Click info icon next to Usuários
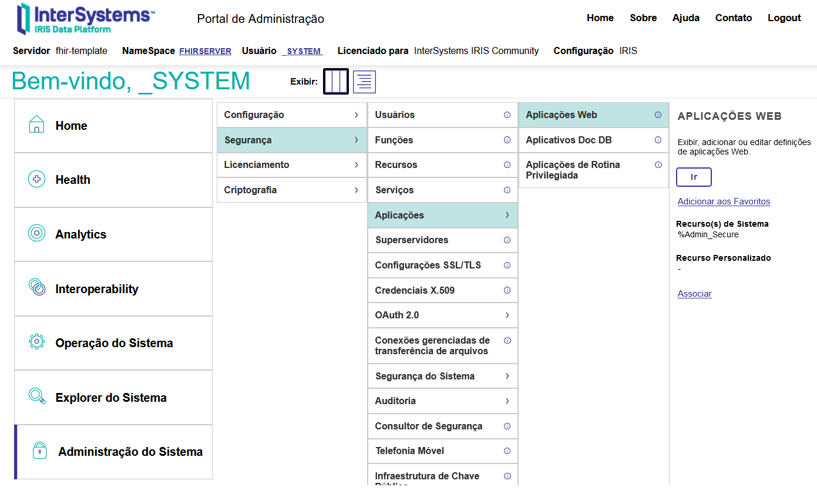This screenshot has width=817, height=504. tap(507, 115)
